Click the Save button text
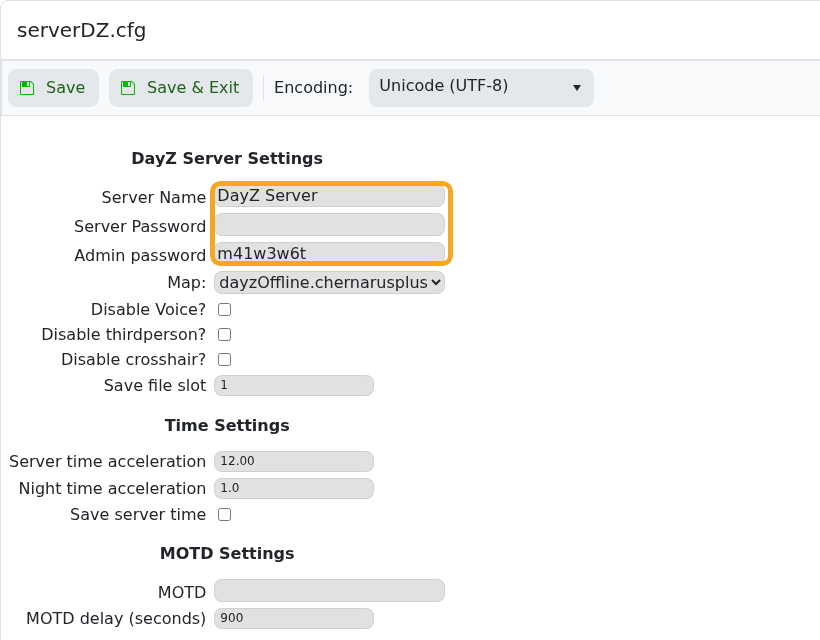820x640 pixels. tap(65, 87)
